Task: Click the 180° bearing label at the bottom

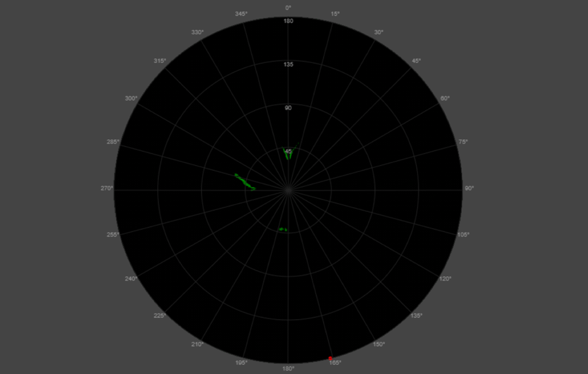Action: 288,369
